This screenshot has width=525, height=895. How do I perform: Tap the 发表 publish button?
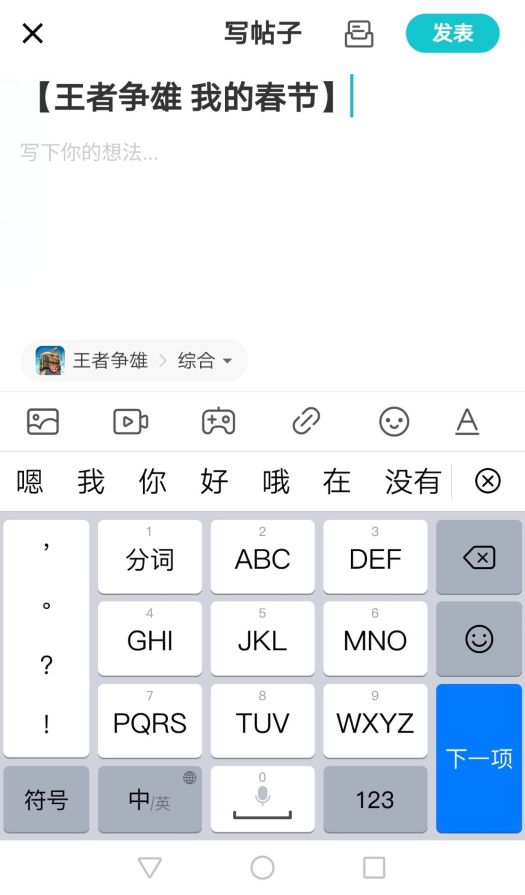[x=453, y=33]
